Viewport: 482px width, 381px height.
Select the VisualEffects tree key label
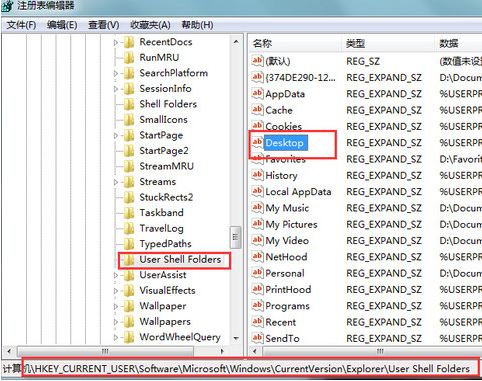tap(167, 291)
